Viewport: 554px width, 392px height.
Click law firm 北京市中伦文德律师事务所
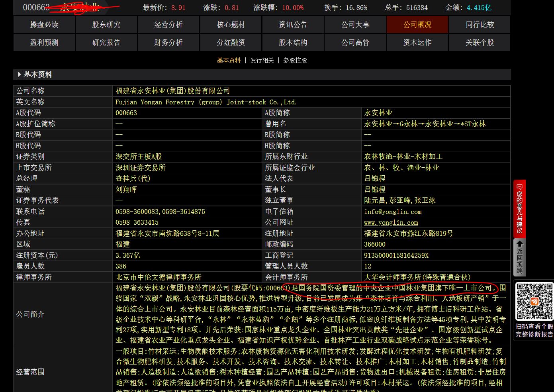tap(159, 277)
